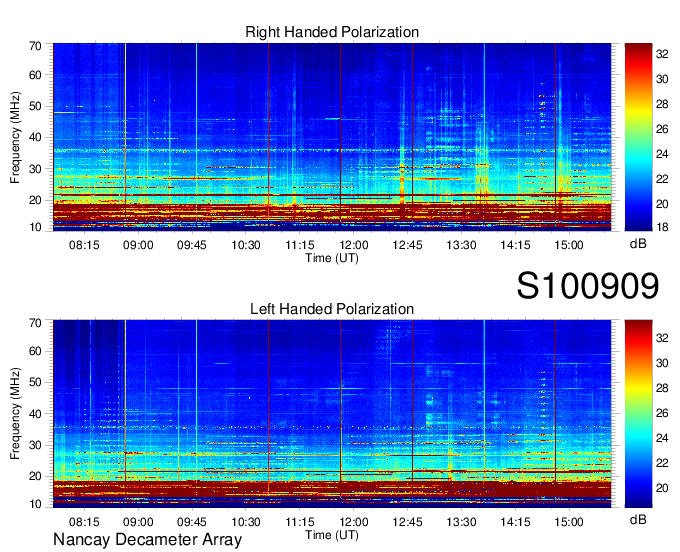Click 60 MHz tick on Right Handed plot
The image size is (680, 552).
pos(35,75)
